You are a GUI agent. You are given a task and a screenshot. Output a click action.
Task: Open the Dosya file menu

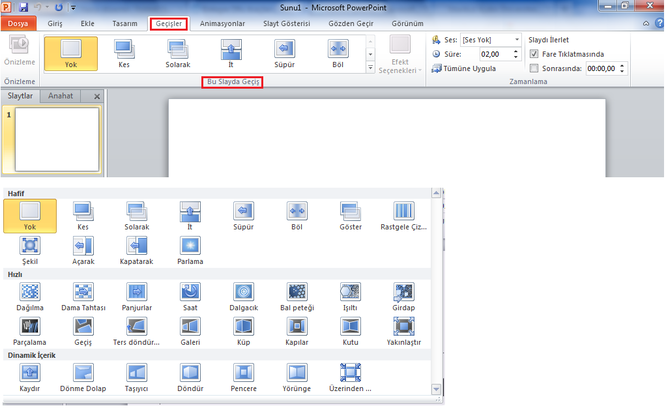click(x=20, y=23)
